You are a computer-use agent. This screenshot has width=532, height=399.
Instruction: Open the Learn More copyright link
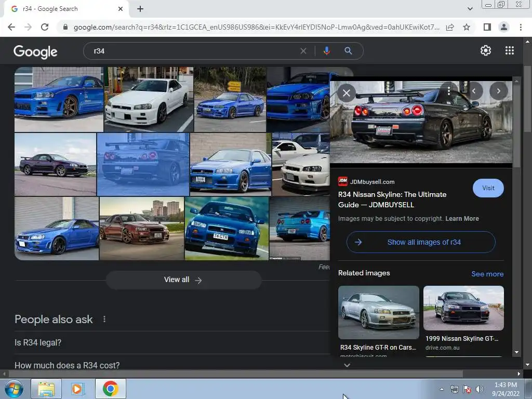point(462,219)
